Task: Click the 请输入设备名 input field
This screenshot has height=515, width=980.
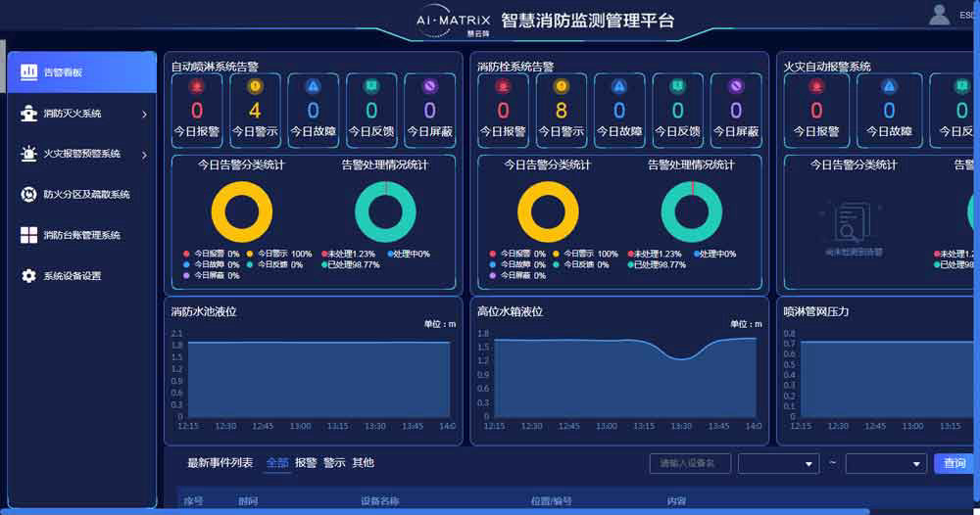Action: [x=690, y=464]
